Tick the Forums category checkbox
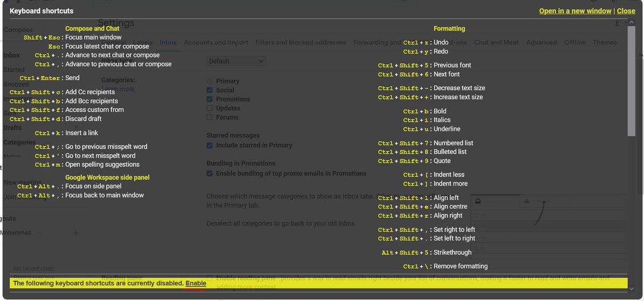Image resolution: width=644 pixels, height=301 pixels. click(x=210, y=117)
